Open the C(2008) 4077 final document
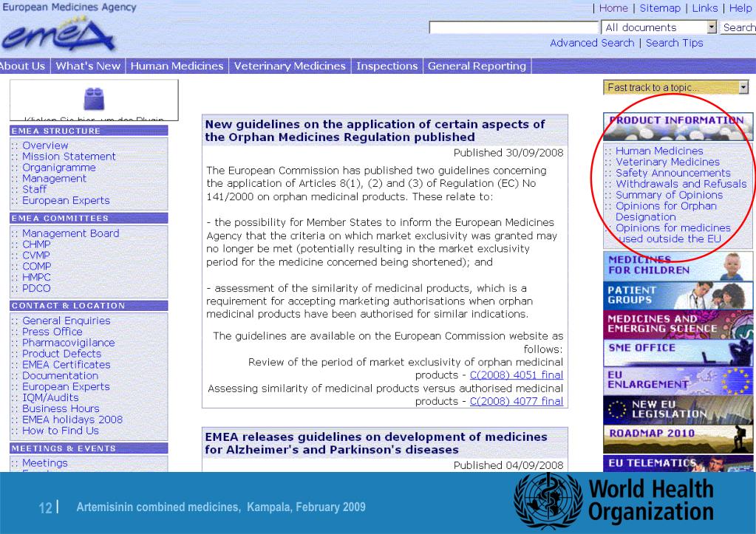The width and height of the screenshot is (756, 534). click(517, 401)
